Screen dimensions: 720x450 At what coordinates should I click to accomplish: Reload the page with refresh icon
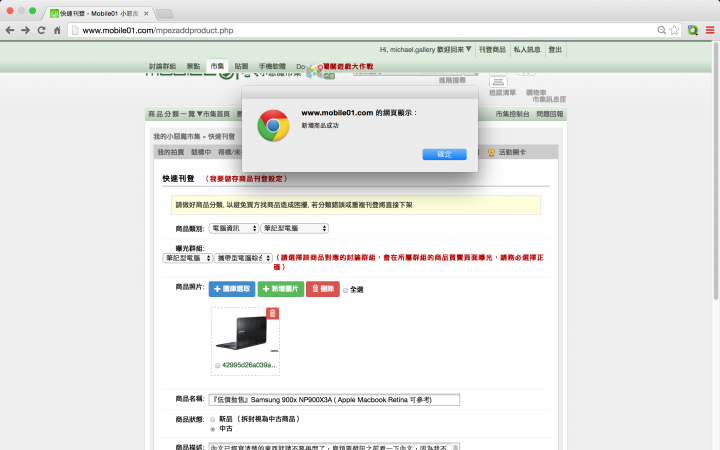41,30
